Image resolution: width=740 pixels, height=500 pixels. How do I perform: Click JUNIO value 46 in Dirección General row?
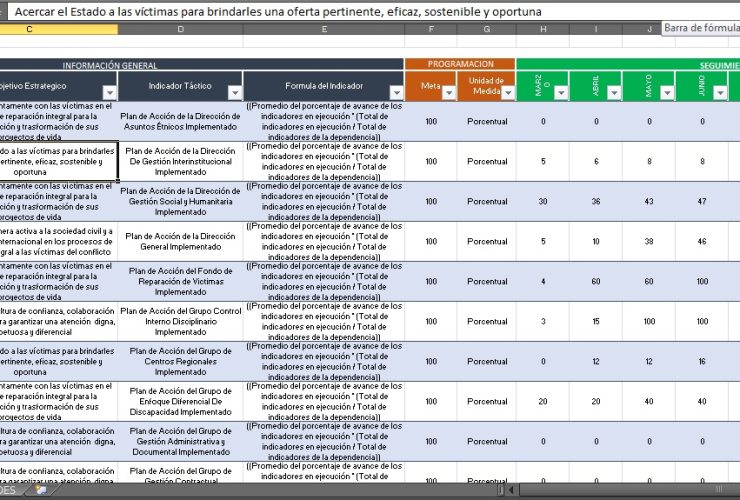702,241
